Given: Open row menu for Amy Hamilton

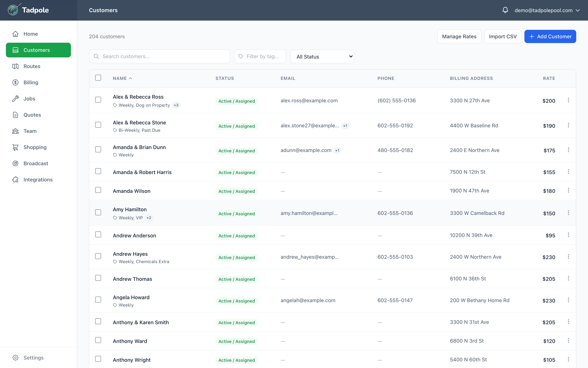Looking at the screenshot, I should tap(568, 213).
